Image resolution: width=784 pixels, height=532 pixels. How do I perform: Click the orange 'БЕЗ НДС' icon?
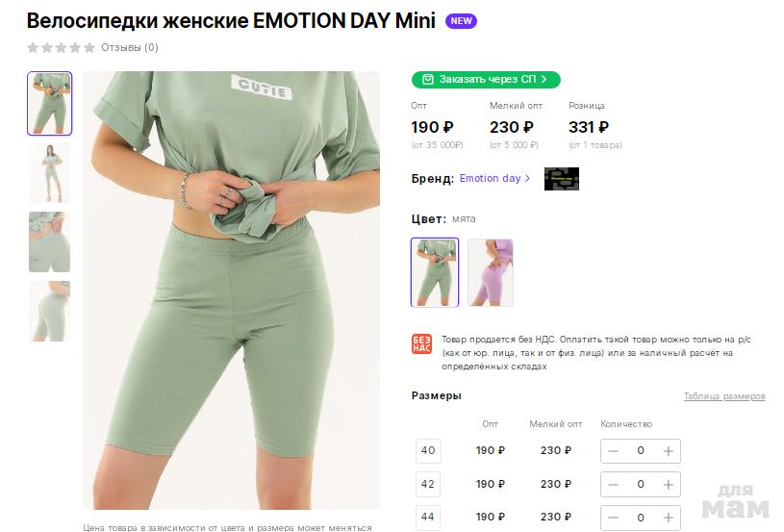point(421,344)
